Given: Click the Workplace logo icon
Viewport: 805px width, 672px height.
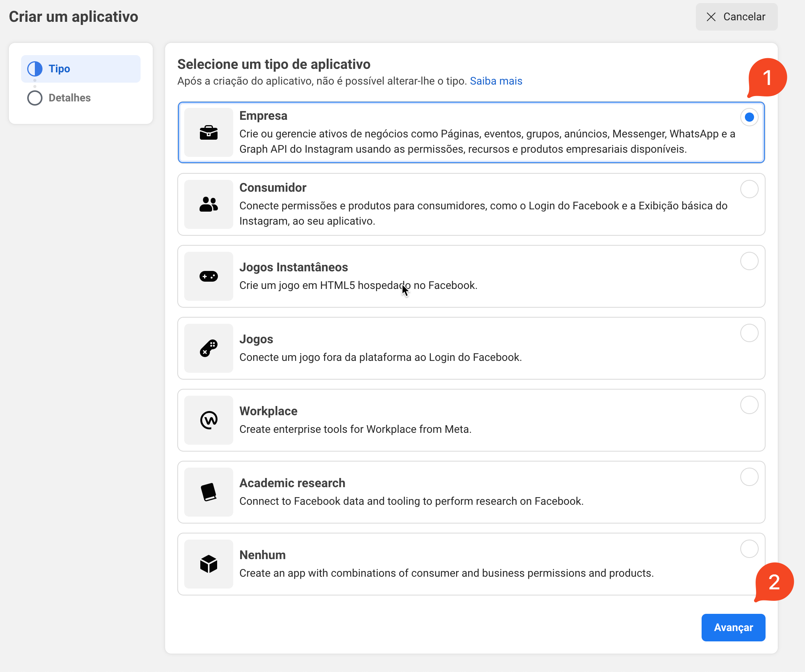Looking at the screenshot, I should (209, 420).
